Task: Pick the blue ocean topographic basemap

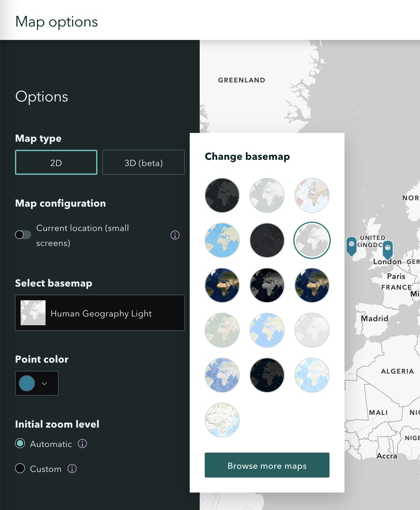Action: coord(222,240)
